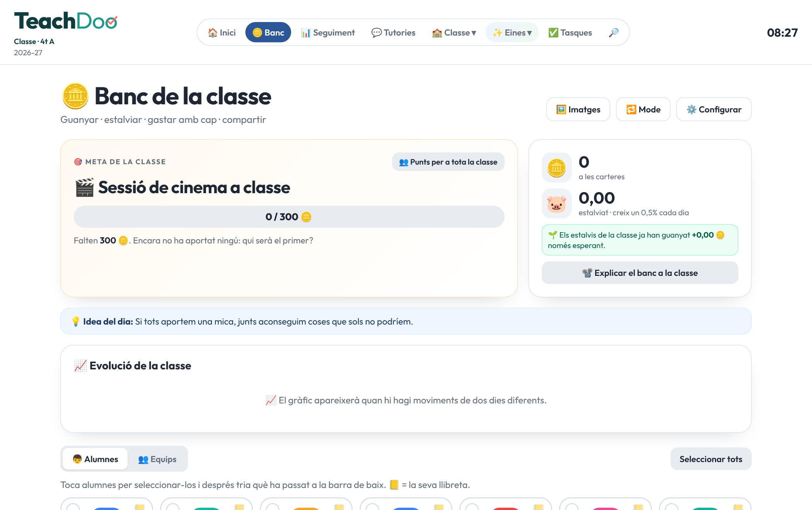Click the class label Classe · 4t A

point(34,41)
